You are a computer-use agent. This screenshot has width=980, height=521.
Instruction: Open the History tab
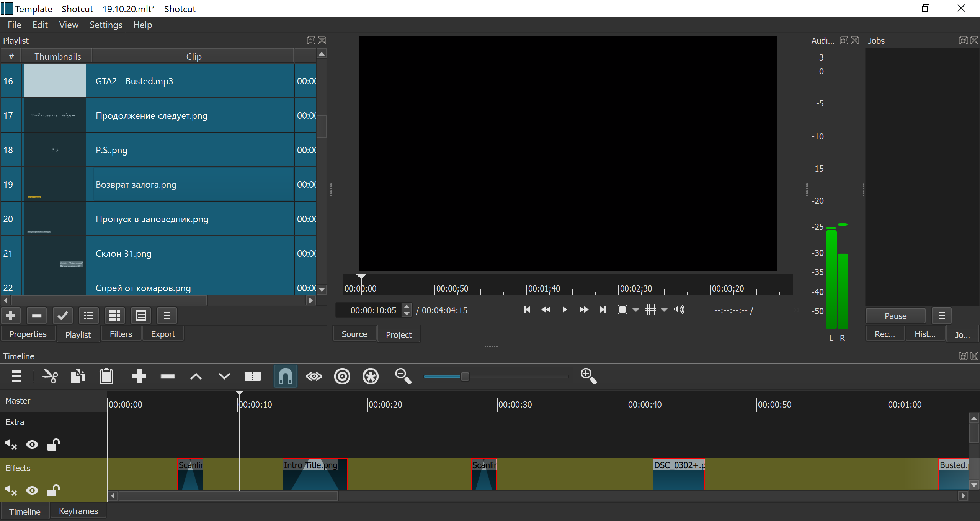click(925, 334)
